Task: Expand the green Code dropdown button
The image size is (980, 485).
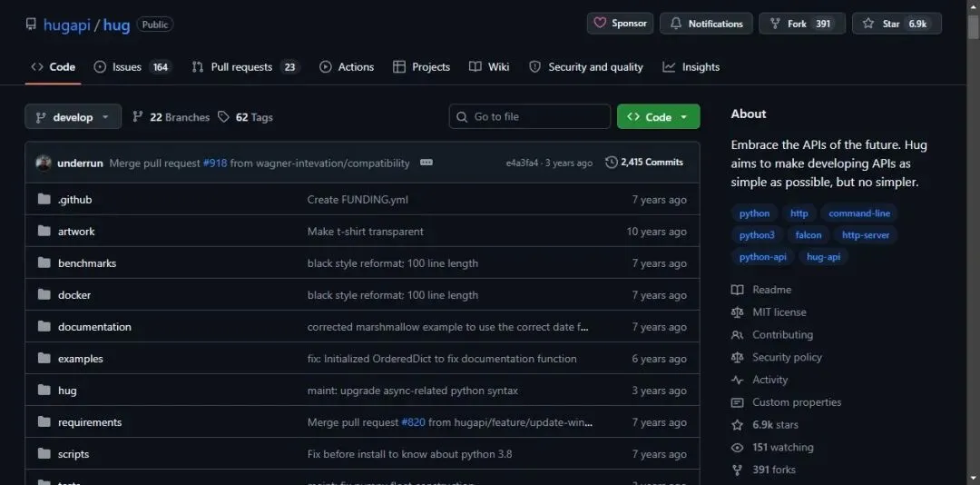Action: [x=658, y=117]
